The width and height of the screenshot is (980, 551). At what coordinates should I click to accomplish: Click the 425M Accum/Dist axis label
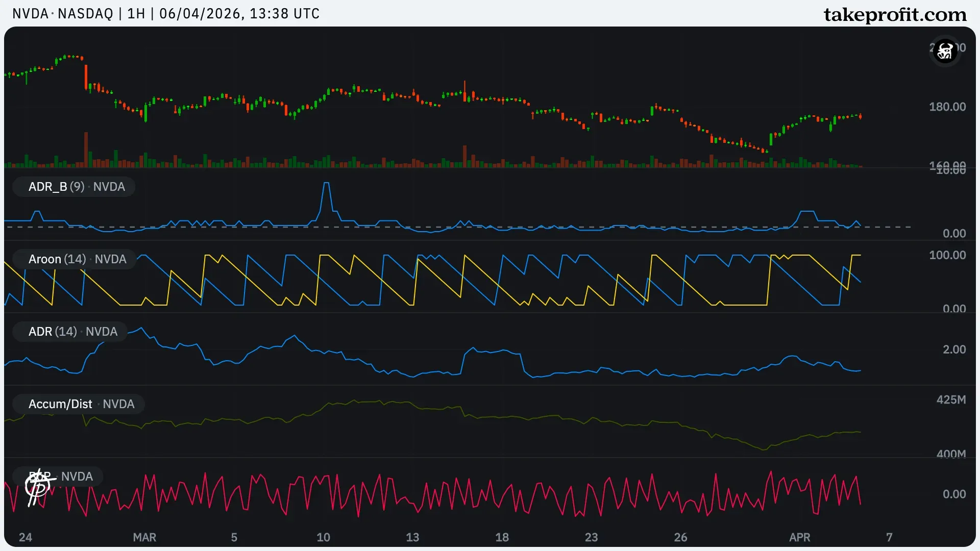950,399
